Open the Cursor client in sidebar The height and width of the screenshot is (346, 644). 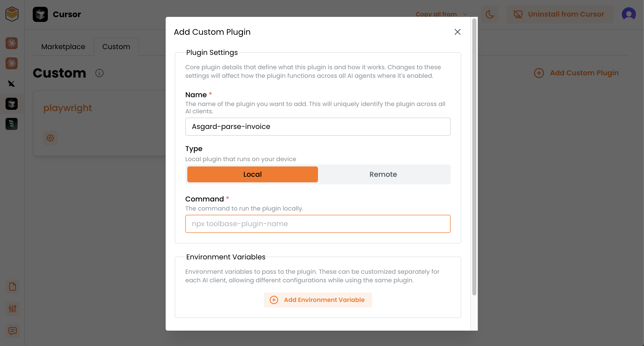[12, 104]
